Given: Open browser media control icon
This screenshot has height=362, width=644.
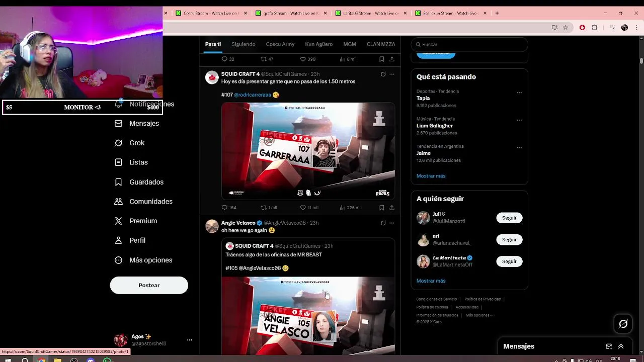Looking at the screenshot, I should (x=612, y=28).
